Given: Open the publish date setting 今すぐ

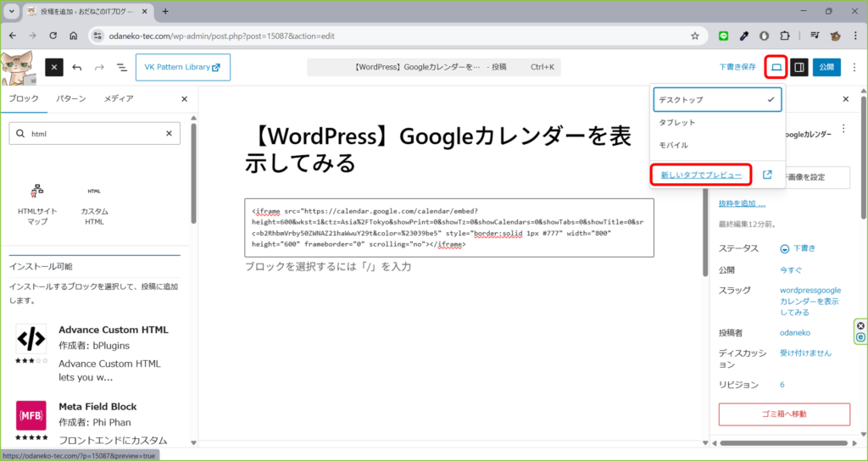Looking at the screenshot, I should [x=790, y=269].
